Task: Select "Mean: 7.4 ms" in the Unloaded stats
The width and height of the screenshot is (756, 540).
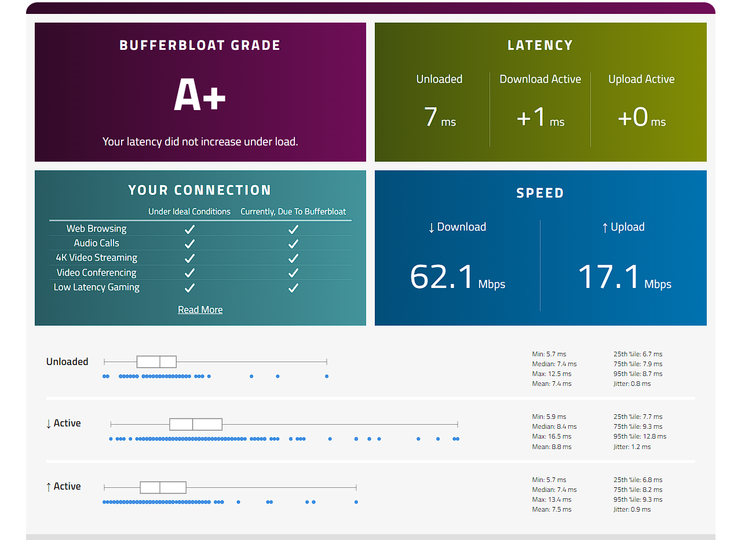Action: tap(552, 384)
